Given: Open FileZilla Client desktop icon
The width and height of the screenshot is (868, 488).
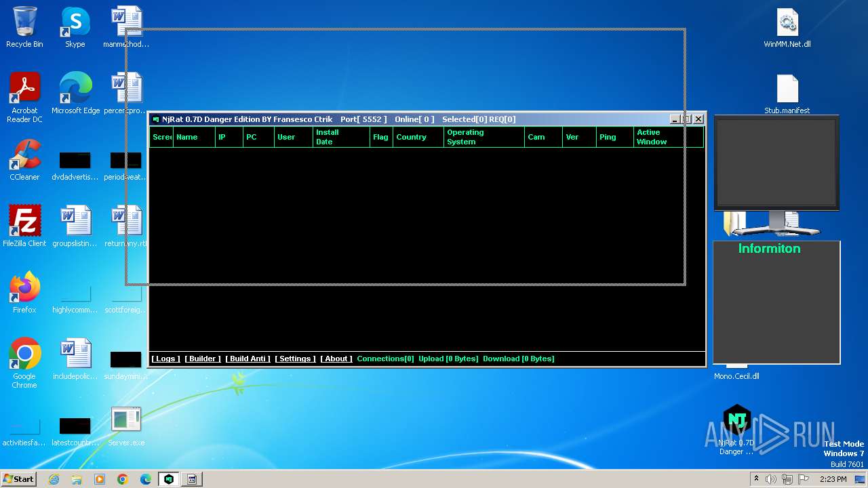Looking at the screenshot, I should (24, 226).
